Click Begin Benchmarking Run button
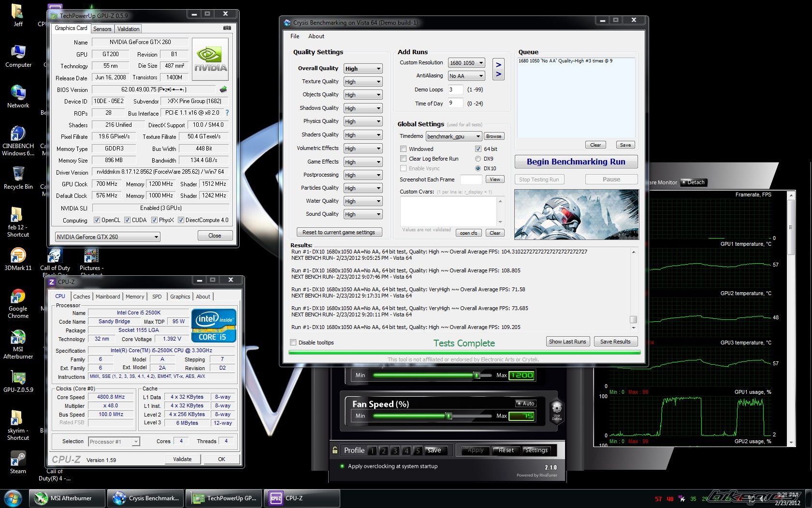Viewport: 812px width, 508px height. click(576, 162)
